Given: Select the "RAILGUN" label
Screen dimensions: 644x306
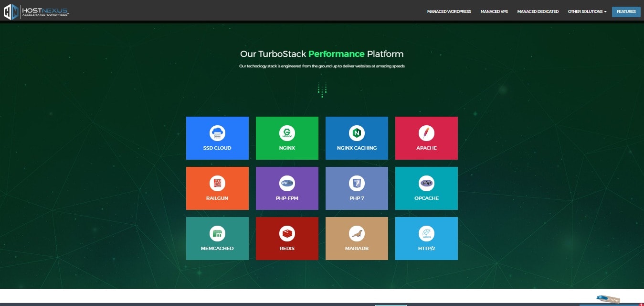Looking at the screenshot, I should 217,198.
